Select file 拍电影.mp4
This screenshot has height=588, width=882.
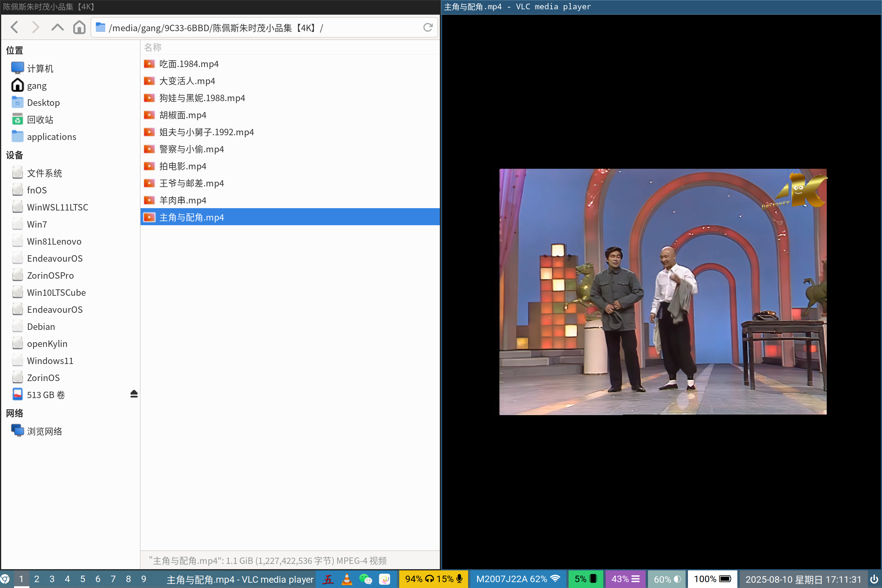coord(290,166)
